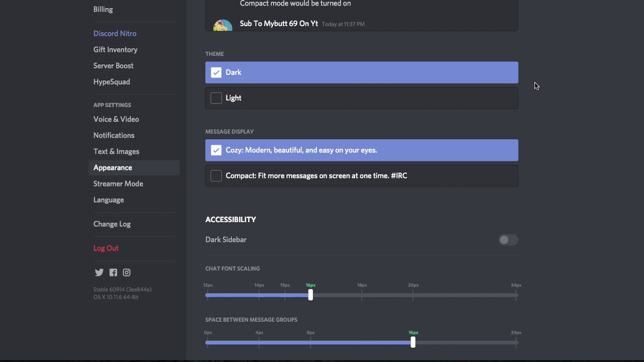Toggle the Dark Sidebar switch
The height and width of the screenshot is (362, 644).
pos(508,240)
